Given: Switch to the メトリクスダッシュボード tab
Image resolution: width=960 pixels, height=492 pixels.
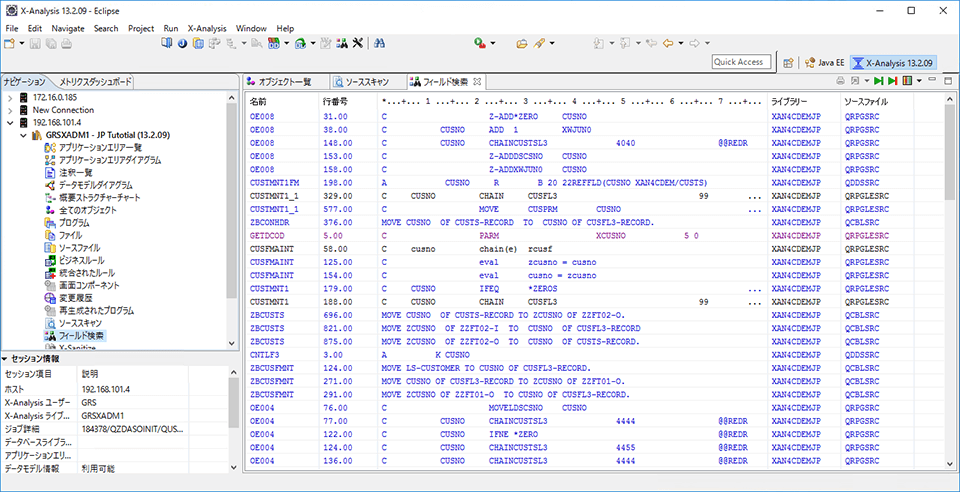Looking at the screenshot, I should pos(94,81).
